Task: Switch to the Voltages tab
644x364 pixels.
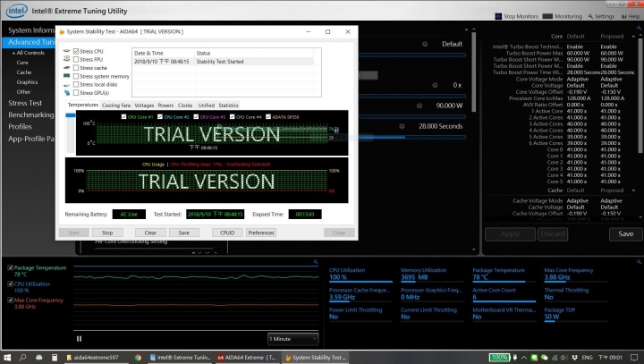Action: coord(144,106)
